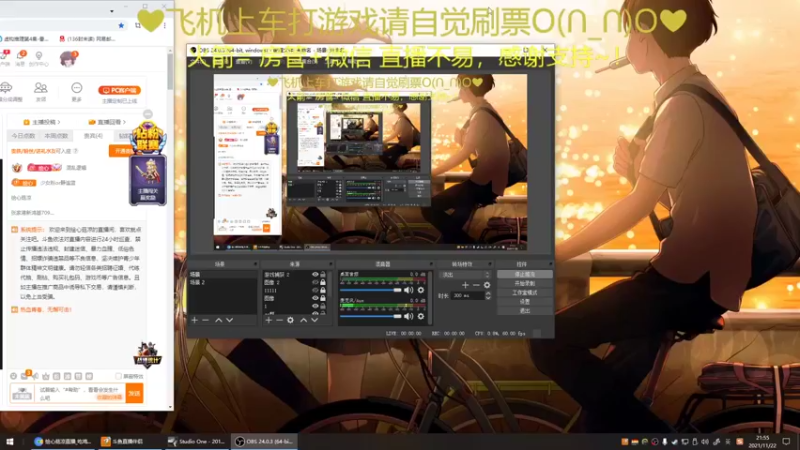Send the chat message with the orange 发送 button
Image resolution: width=800 pixels, height=450 pixels.
tap(134, 393)
